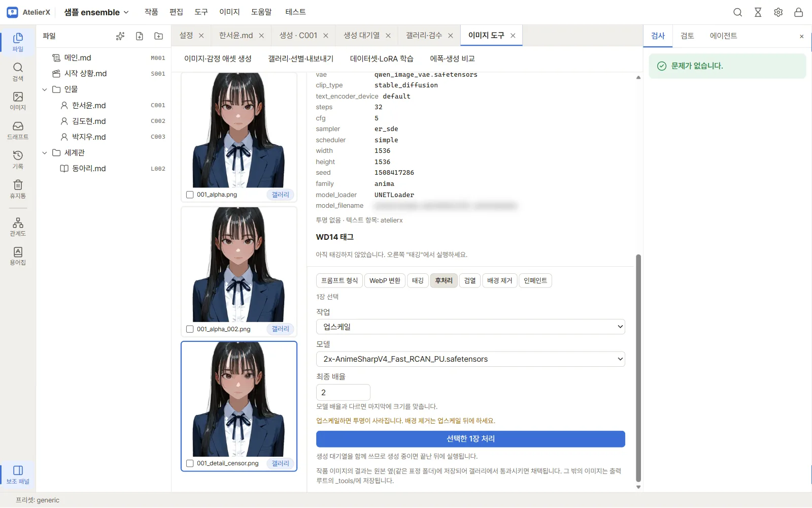Open the 이미지 sidebar panel

tap(18, 101)
